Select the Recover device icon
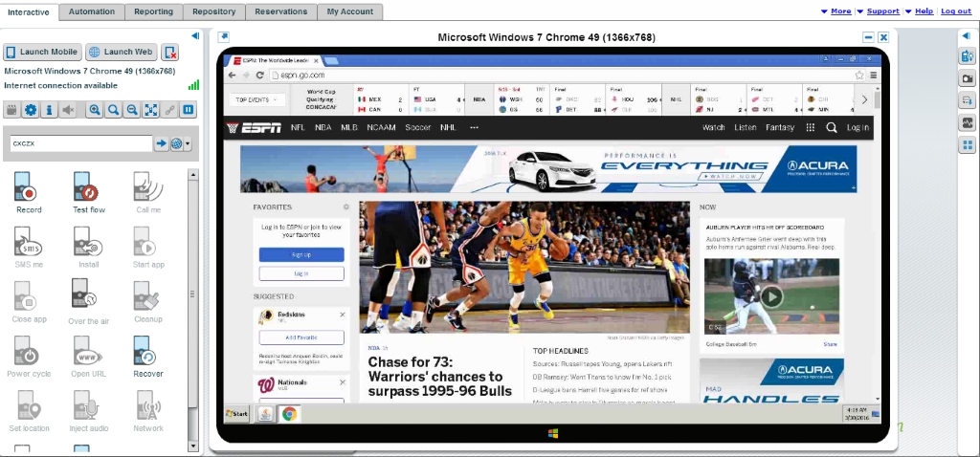This screenshot has width=980, height=457. tap(145, 350)
